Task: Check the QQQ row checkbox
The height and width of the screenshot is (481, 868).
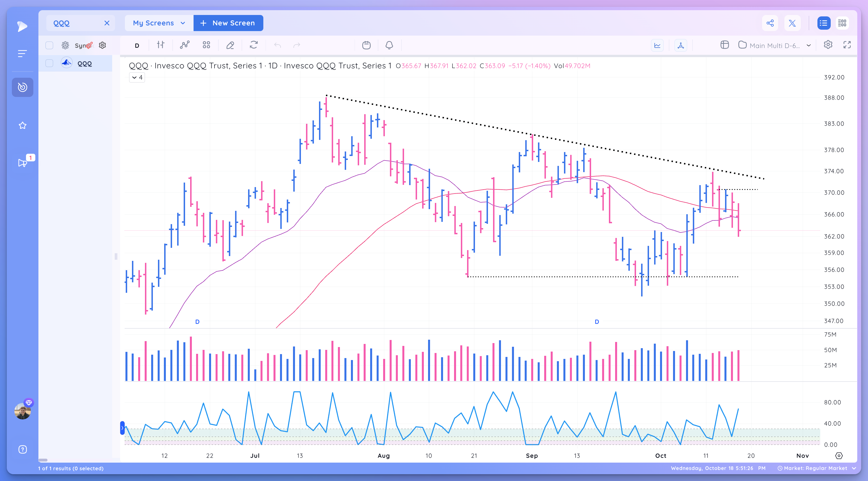Action: pyautogui.click(x=49, y=63)
